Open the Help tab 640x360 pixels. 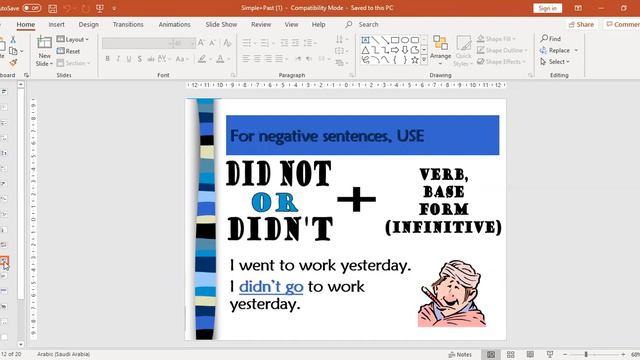point(318,24)
